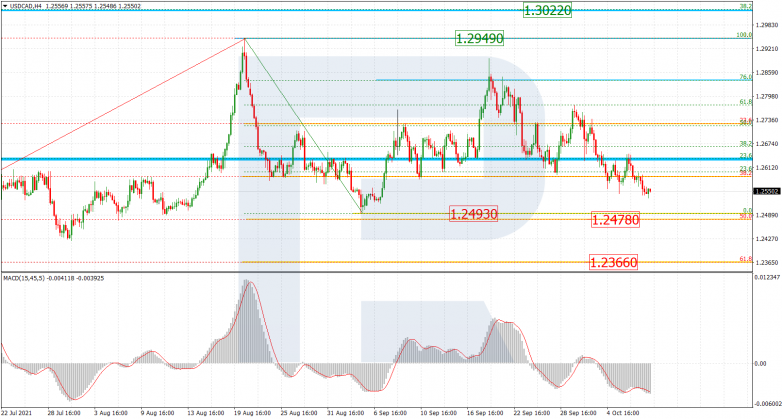Click the 22 Sep 16:00 time label
Screen dimensions: 782x419
coord(532,414)
